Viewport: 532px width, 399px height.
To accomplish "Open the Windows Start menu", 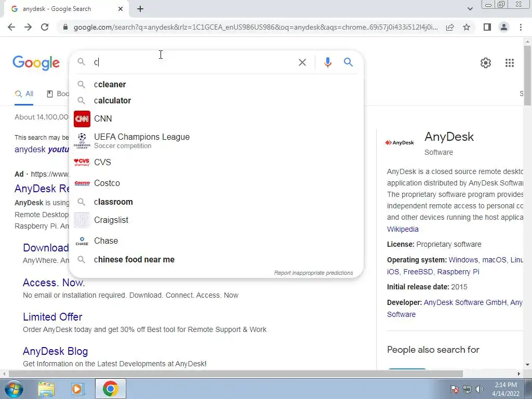I will pos(14,389).
